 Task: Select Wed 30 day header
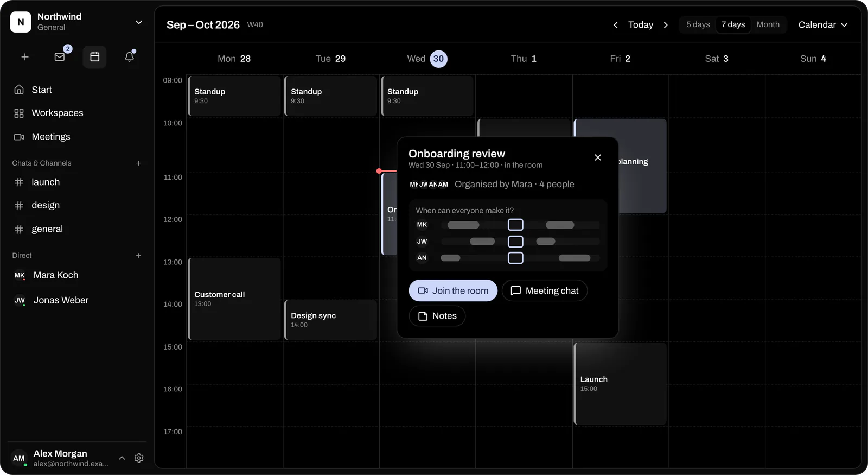(427, 59)
